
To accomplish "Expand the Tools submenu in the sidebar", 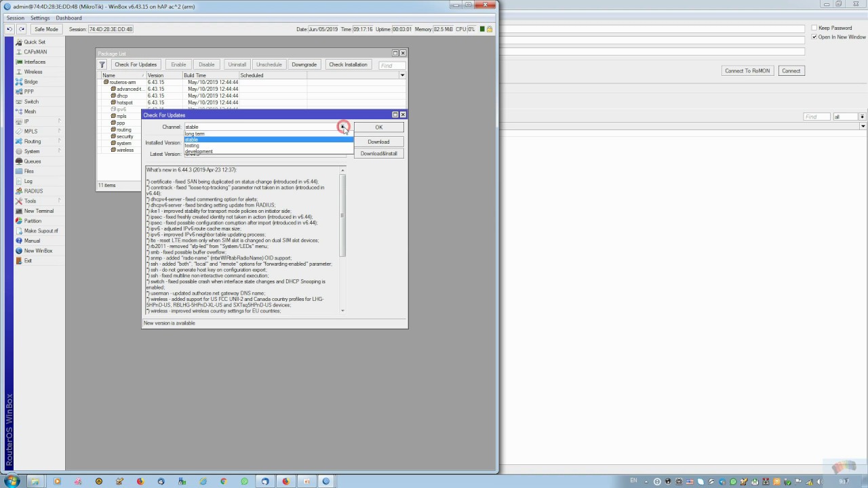I will coord(38,201).
